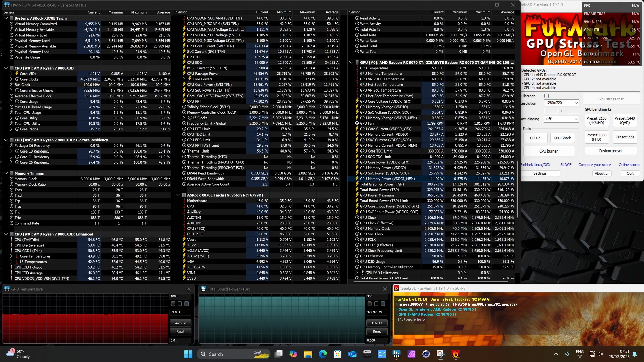
Task: Expand the Core Powers row
Action: 184,79
